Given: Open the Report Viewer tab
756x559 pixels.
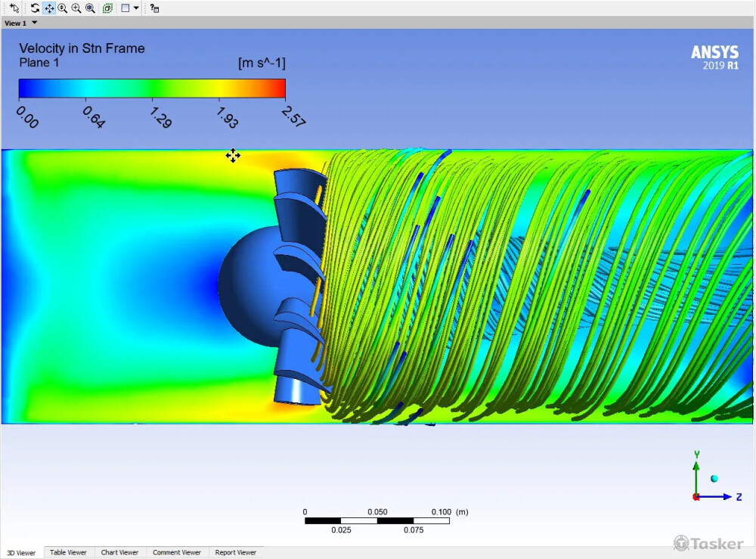Looking at the screenshot, I should point(236,552).
